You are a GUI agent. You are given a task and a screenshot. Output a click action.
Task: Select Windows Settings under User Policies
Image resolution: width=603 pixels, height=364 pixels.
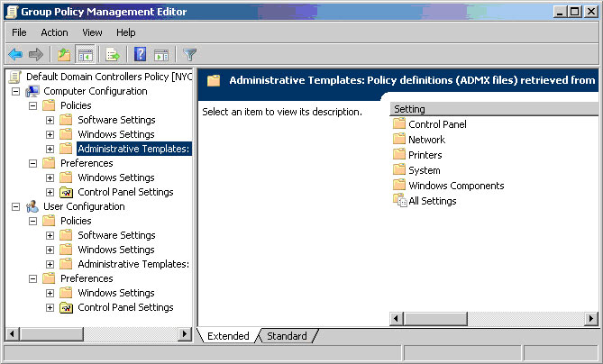pyautogui.click(x=116, y=250)
